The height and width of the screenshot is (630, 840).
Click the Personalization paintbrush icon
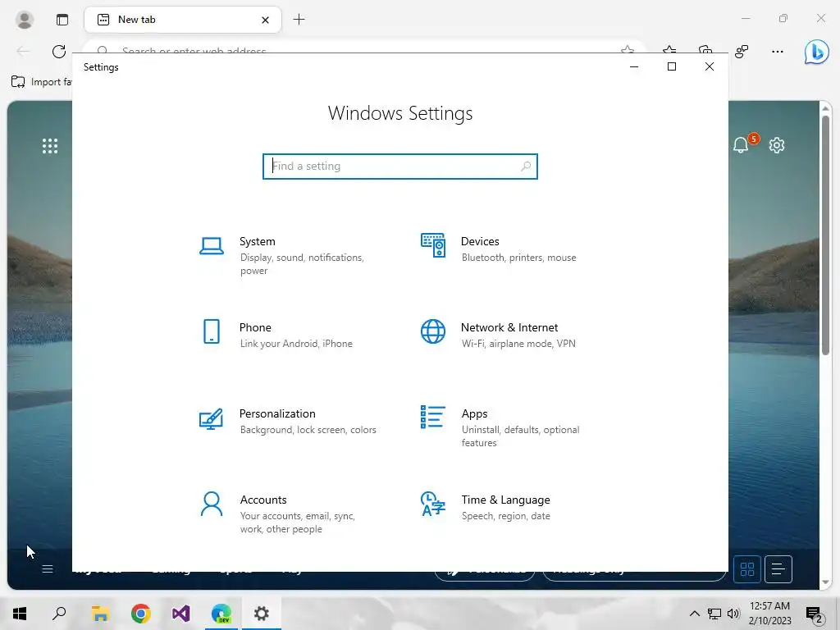click(x=211, y=419)
